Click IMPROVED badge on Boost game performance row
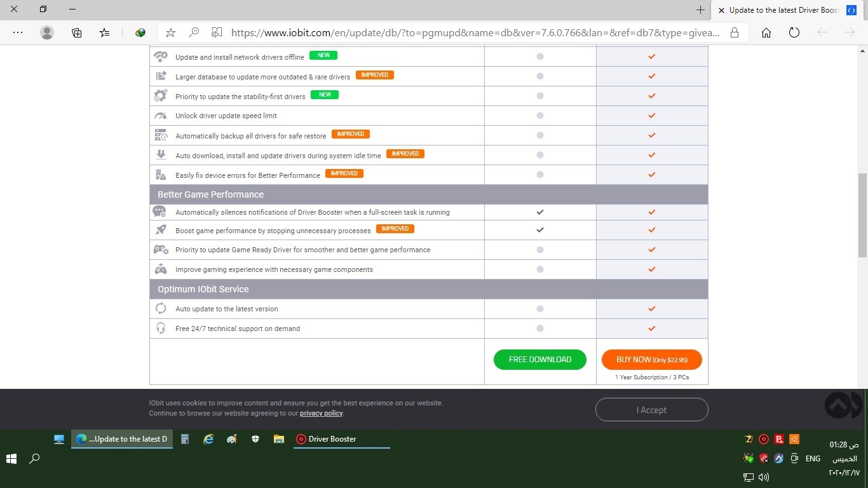868x488 pixels. pos(395,229)
